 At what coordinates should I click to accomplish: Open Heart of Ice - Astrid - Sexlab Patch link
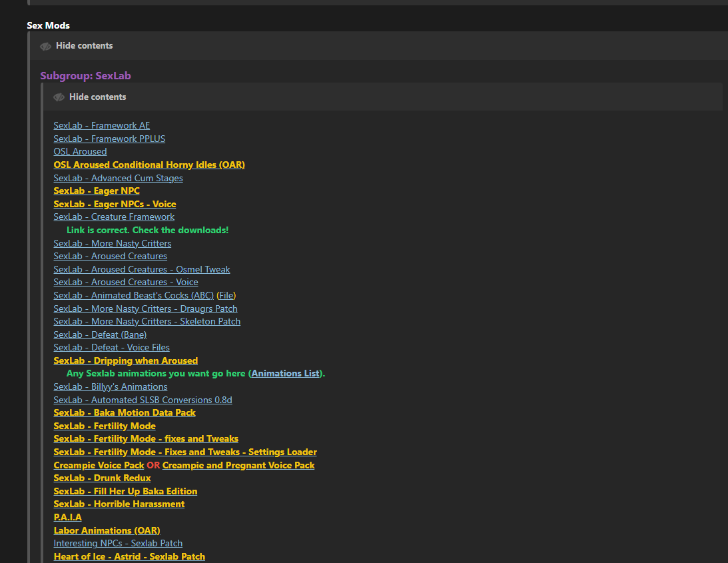coord(129,556)
